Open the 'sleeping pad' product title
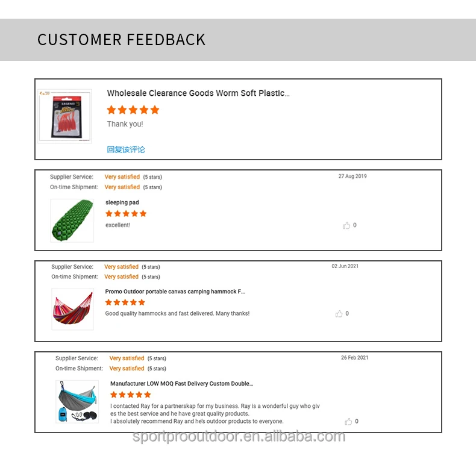The image size is (476, 450). point(122,202)
